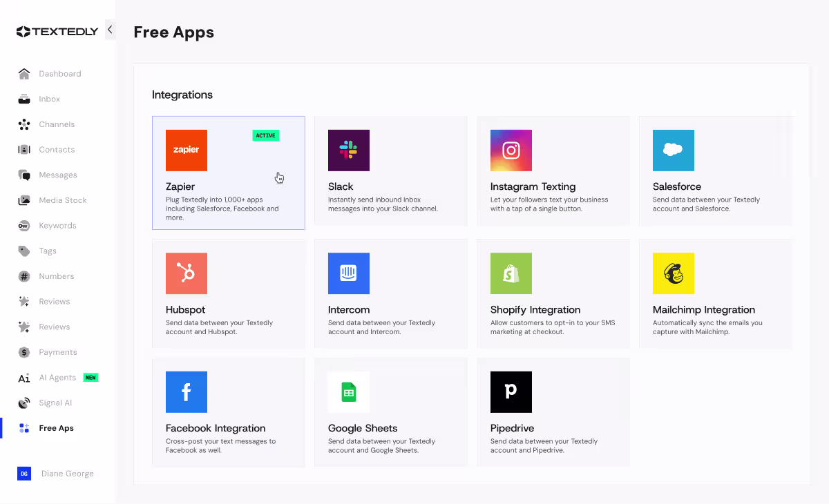Click the AI Agents icon
Screen dimensions: 829x504
(x=24, y=378)
